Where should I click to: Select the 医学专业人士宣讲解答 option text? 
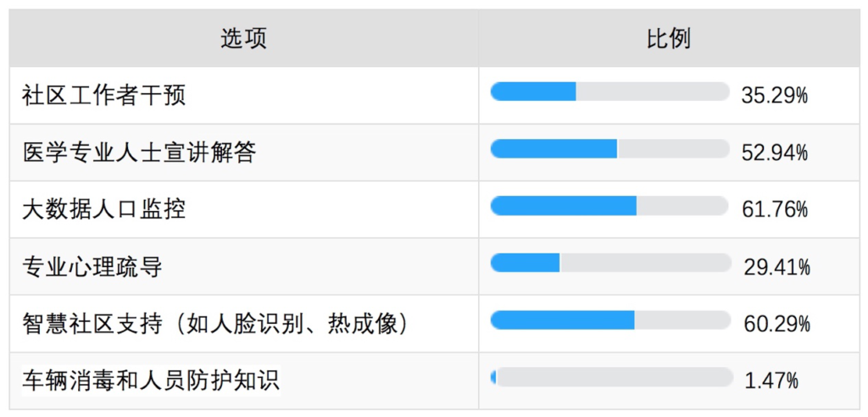[140, 153]
